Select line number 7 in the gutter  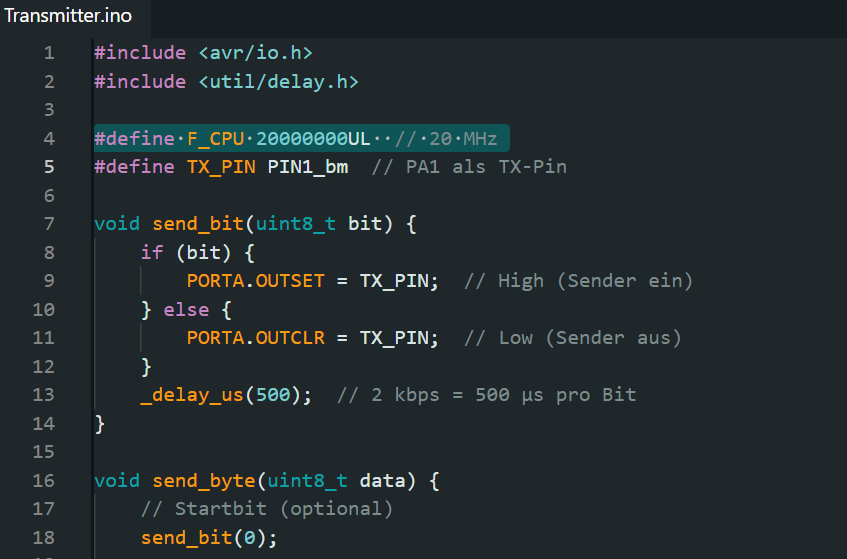[49, 223]
